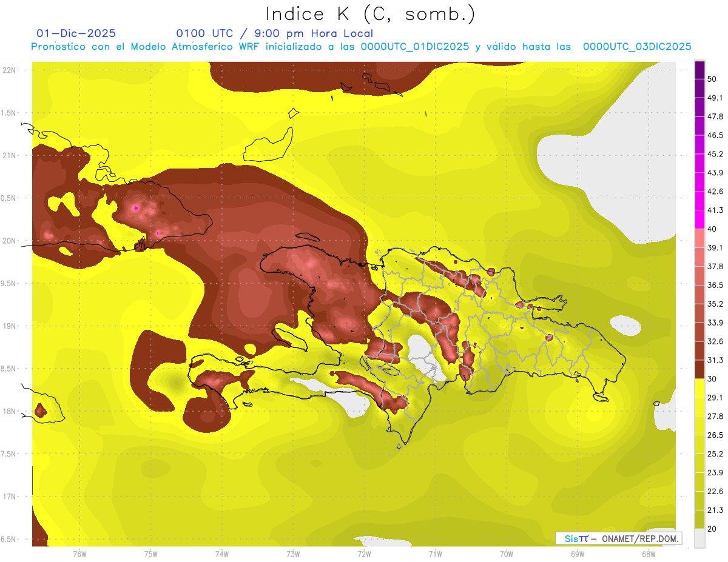Click the "23.9" colorbar label
Screen dimensions: 728x562
pyautogui.click(x=715, y=473)
